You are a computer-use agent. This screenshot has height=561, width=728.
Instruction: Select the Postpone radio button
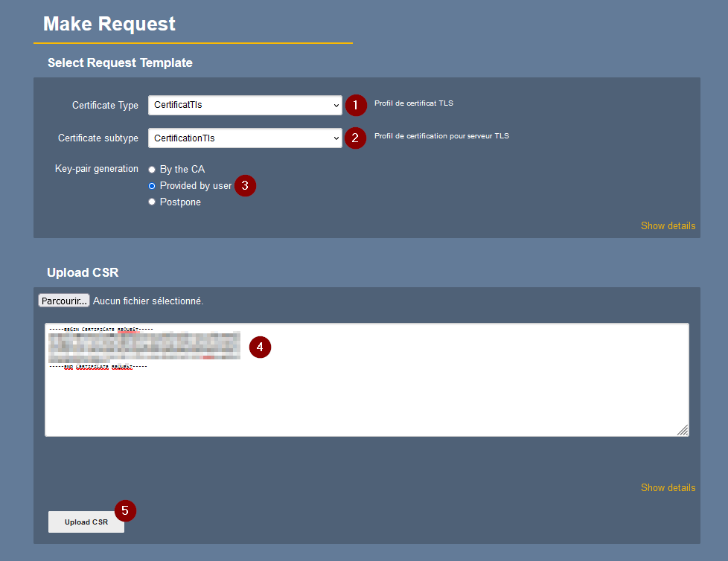pyautogui.click(x=152, y=202)
